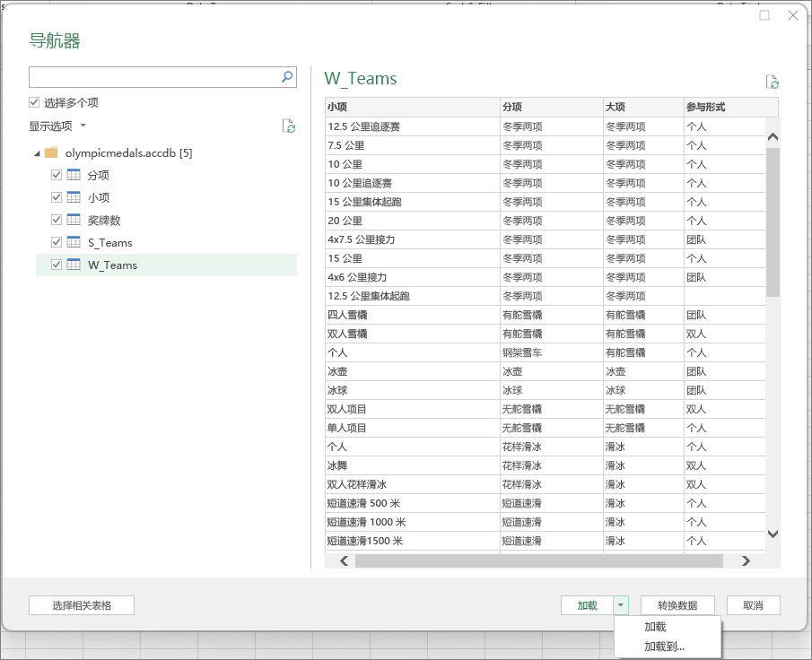Image resolution: width=812 pixels, height=660 pixels.
Task: Click the cell 单人项目
Action: tap(412, 428)
